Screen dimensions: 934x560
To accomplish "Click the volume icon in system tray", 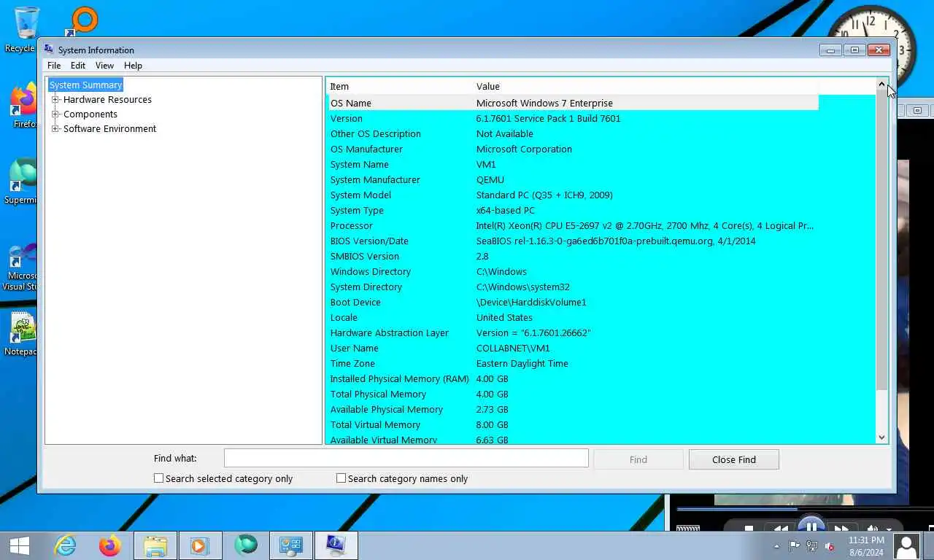I will (x=829, y=546).
